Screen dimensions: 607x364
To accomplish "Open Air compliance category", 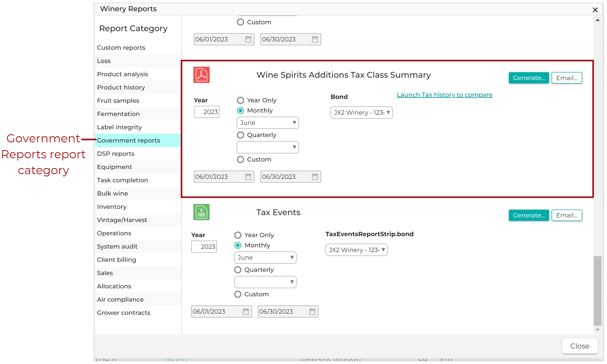I will point(138,299).
